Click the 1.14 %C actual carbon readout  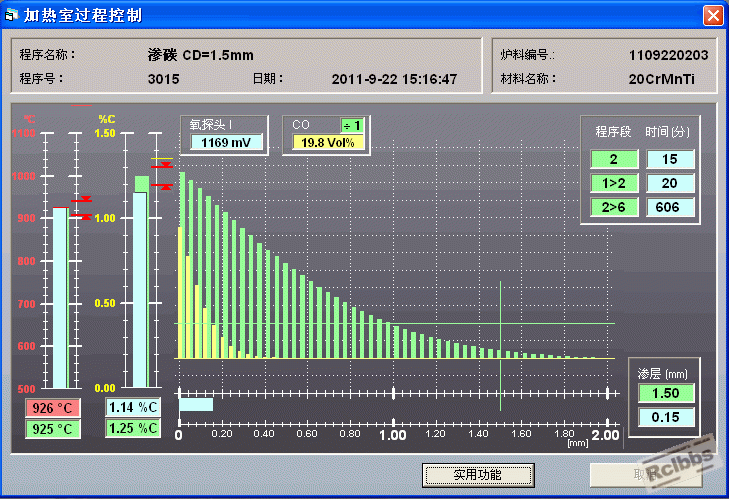[133, 407]
